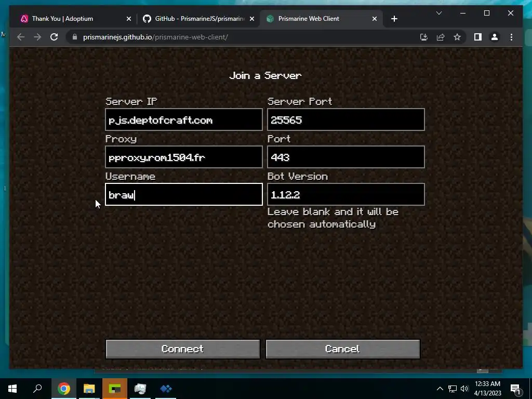Click the Server IP input field
This screenshot has height=399, width=532.
[183, 119]
